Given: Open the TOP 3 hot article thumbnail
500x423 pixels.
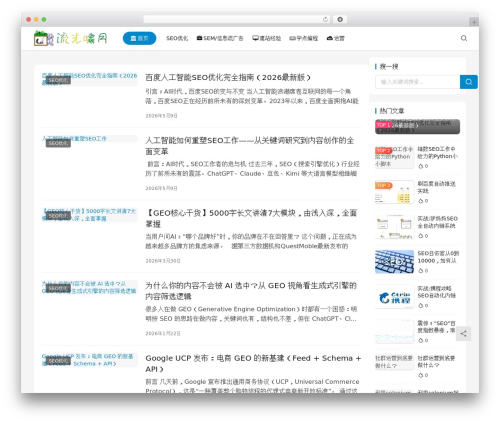Looking at the screenshot, I should point(394,192).
